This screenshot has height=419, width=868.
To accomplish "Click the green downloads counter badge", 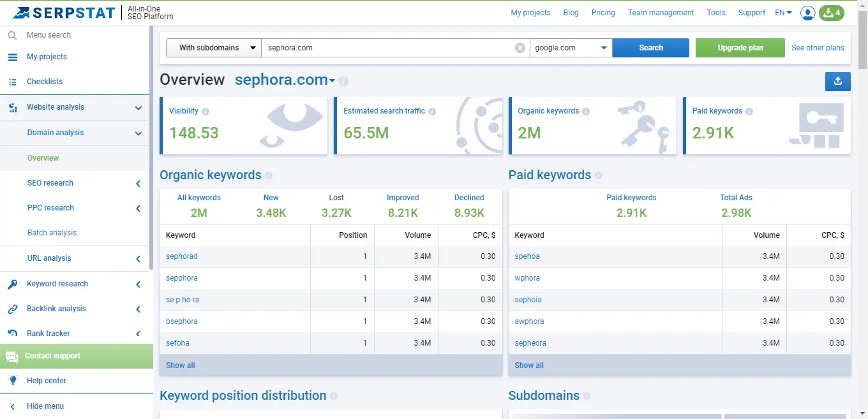I will tap(832, 13).
